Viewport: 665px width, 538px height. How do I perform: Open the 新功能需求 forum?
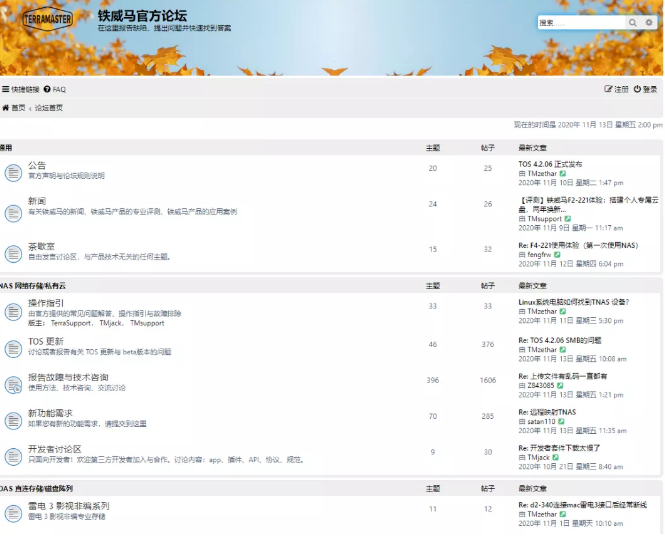(x=49, y=412)
